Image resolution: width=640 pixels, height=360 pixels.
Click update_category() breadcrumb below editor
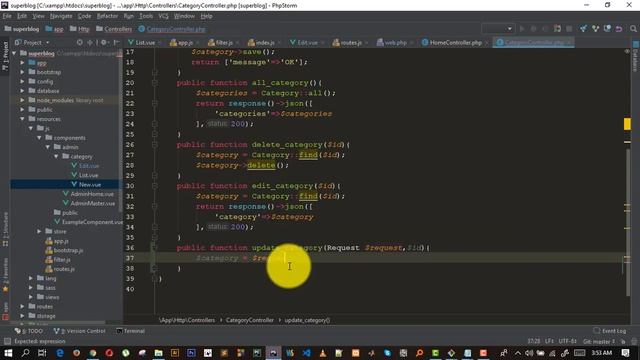[x=307, y=320]
